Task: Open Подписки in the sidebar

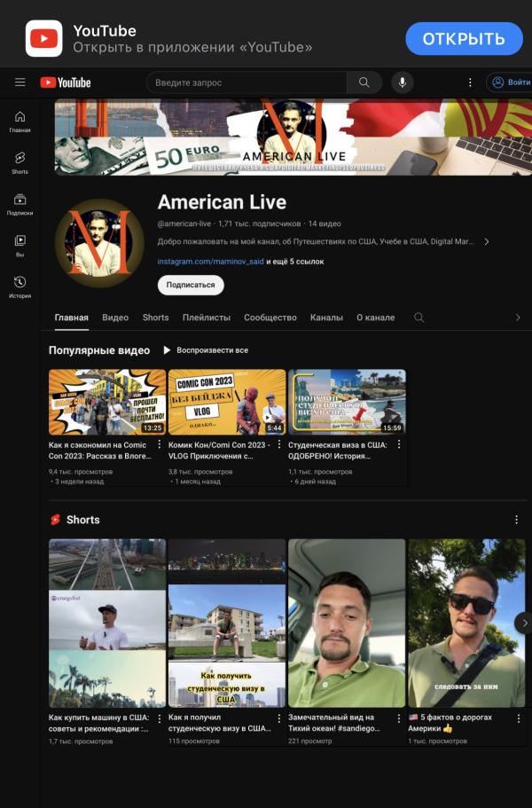Action: (20, 204)
